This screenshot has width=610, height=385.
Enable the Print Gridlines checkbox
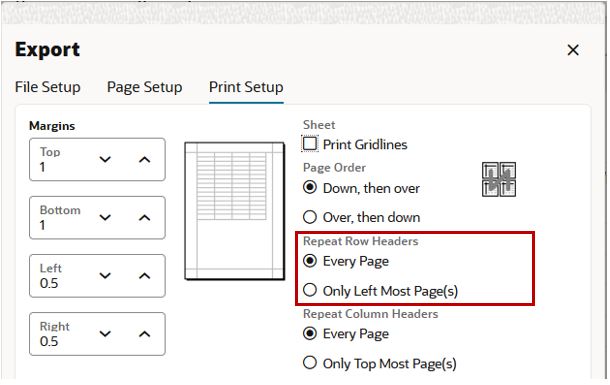pyautogui.click(x=310, y=144)
